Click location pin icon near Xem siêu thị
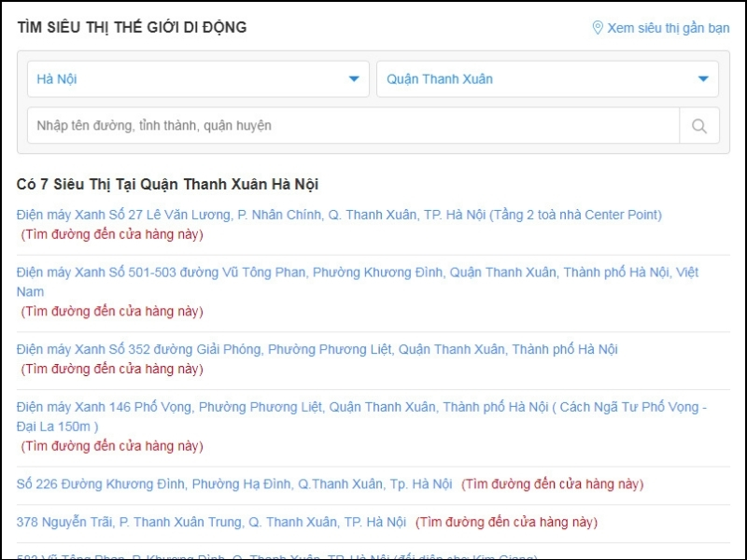This screenshot has height=560, width=747. click(597, 28)
